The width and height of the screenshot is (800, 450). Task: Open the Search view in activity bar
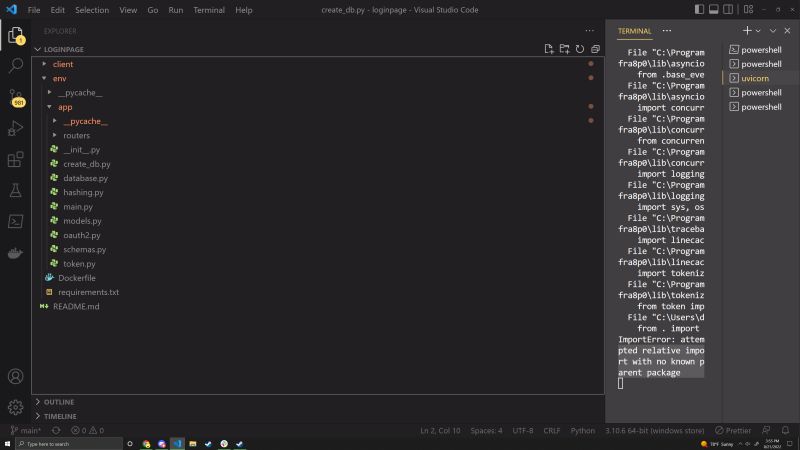click(16, 66)
